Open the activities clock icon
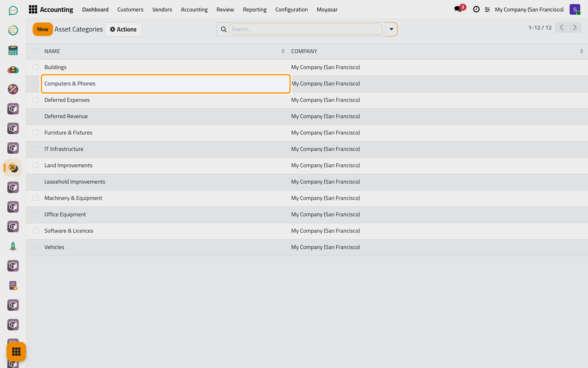Screen dimensions: 588x368 tap(476, 10)
